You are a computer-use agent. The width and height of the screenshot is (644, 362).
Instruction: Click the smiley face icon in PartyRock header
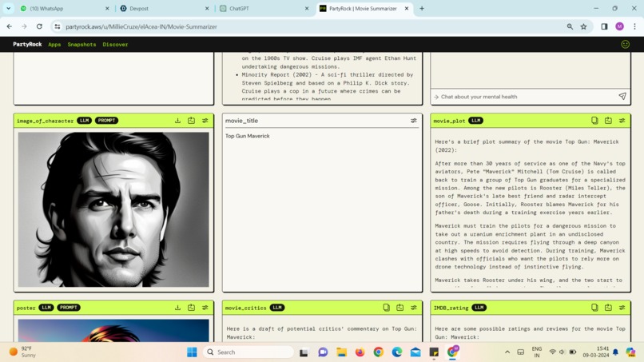point(625,45)
